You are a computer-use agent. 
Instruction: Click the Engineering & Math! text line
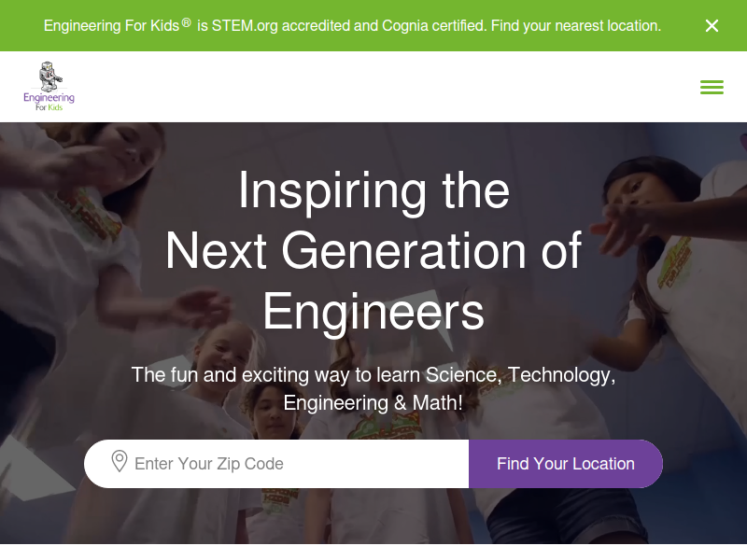(373, 403)
